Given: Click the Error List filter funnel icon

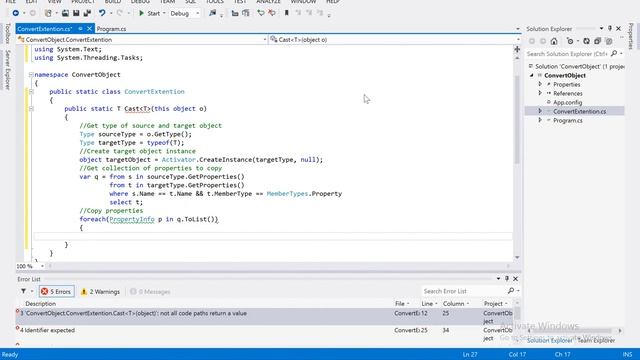Looking at the screenshot, I should point(23,291).
